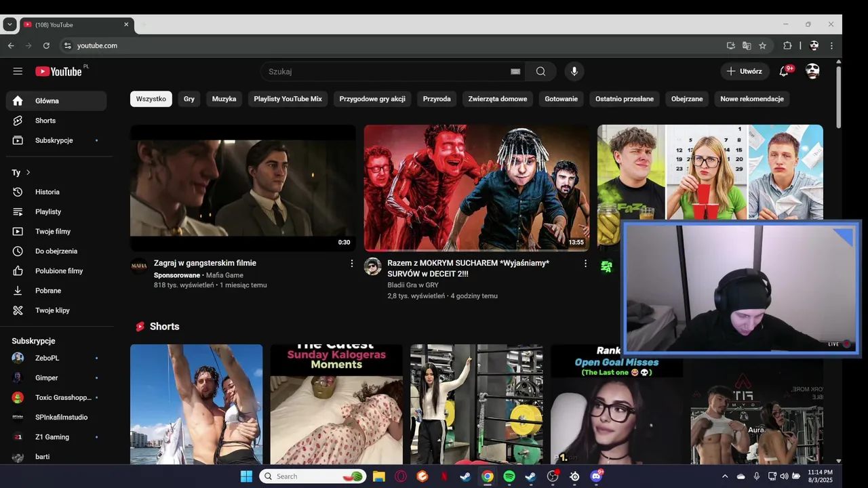Select the Gotowanie filter chip
The height and width of the screenshot is (488, 868).
(x=561, y=99)
